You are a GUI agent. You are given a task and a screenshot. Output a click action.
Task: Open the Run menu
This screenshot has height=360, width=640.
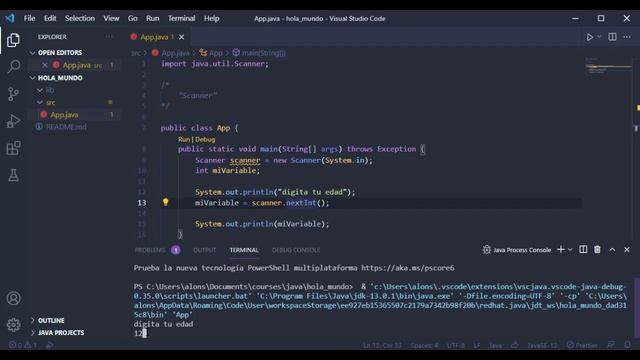[x=153, y=18]
